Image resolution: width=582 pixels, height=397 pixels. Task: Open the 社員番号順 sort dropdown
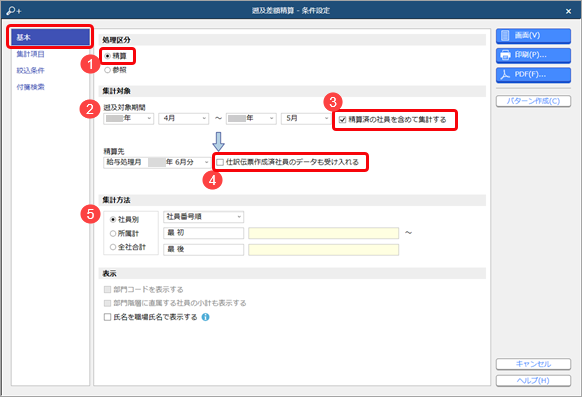tap(203, 217)
